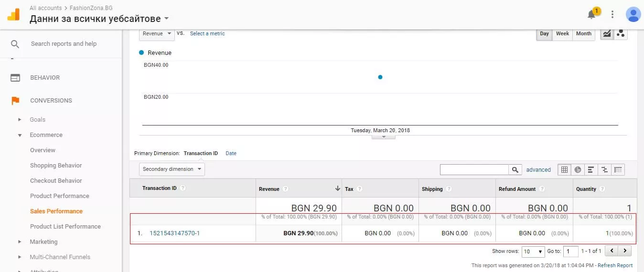Click the 1 - 1 of 1 pager text

(591, 251)
